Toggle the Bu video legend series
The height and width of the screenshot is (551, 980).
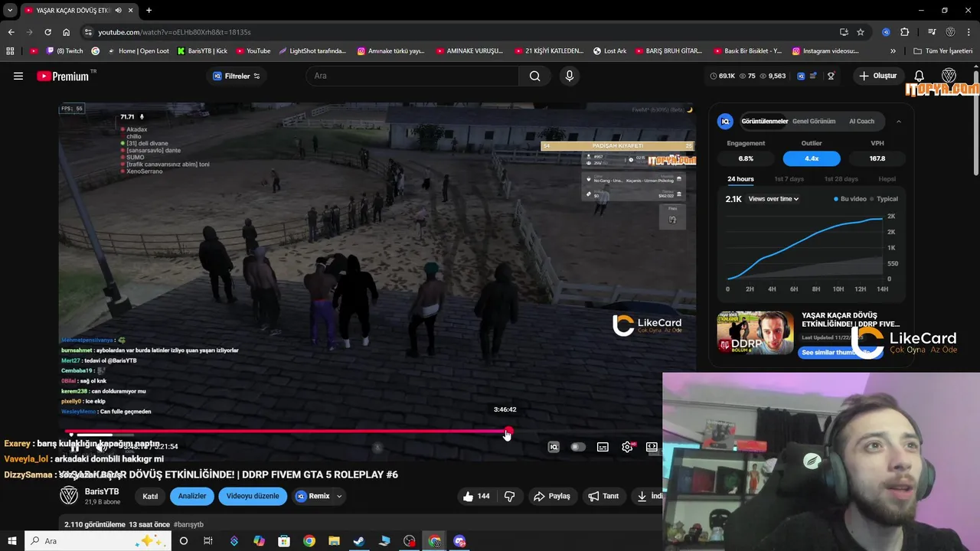tap(850, 199)
